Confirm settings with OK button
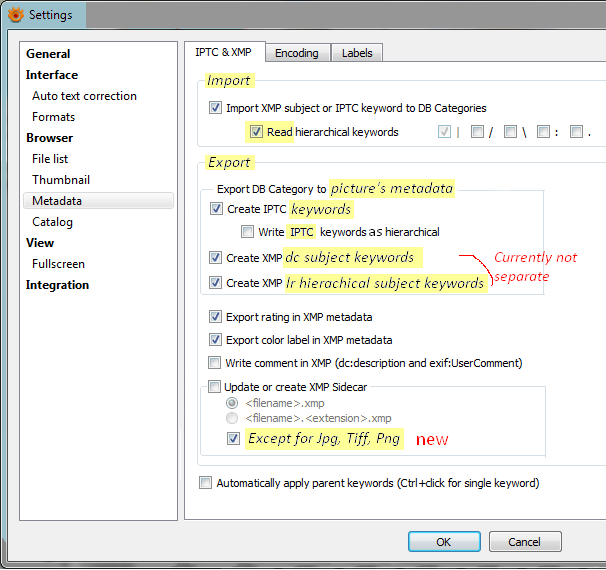The image size is (606, 570). pos(444,542)
